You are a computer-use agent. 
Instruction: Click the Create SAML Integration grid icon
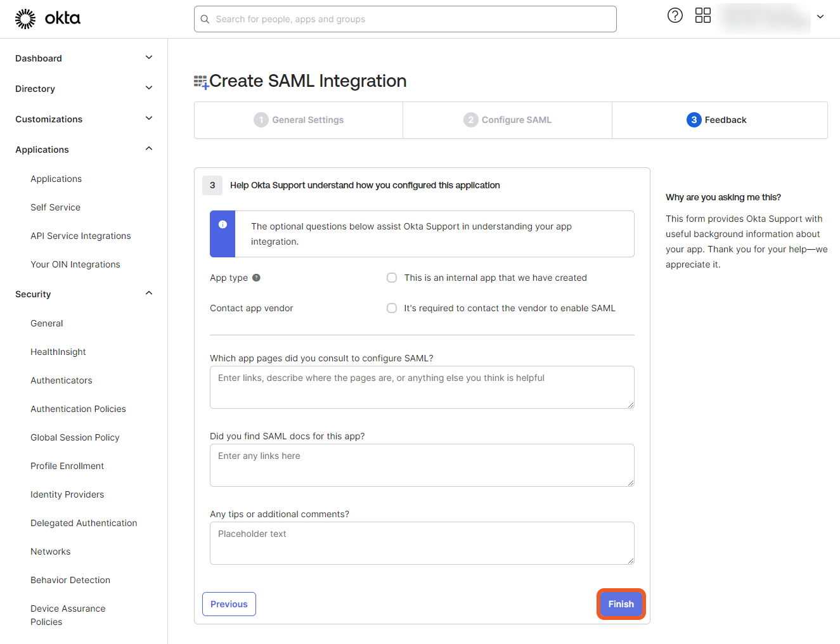(201, 82)
